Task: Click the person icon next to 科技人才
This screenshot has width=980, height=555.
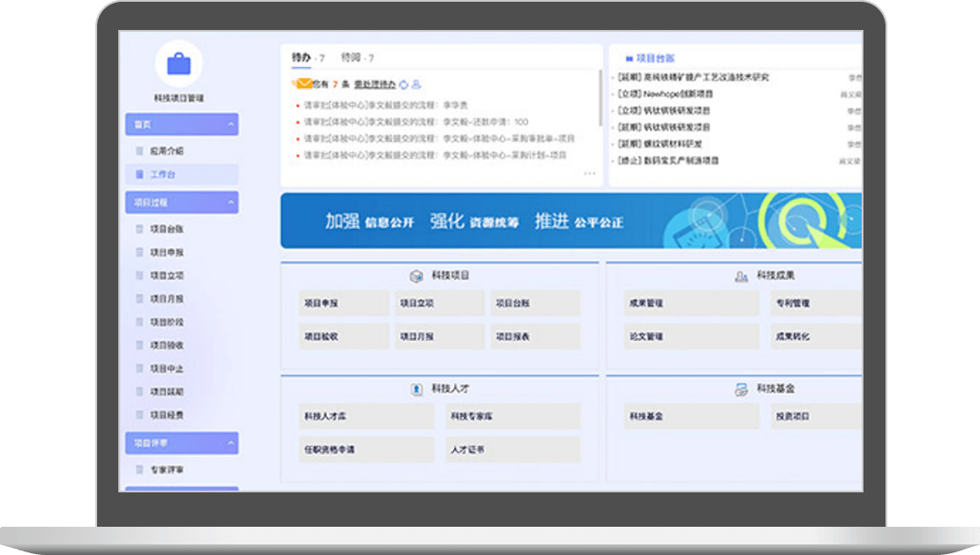Action: pyautogui.click(x=416, y=389)
